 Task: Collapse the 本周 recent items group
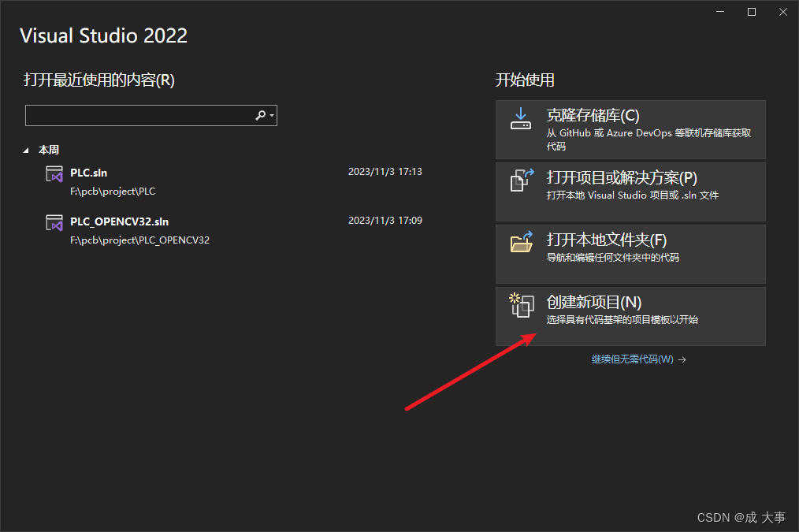click(27, 149)
